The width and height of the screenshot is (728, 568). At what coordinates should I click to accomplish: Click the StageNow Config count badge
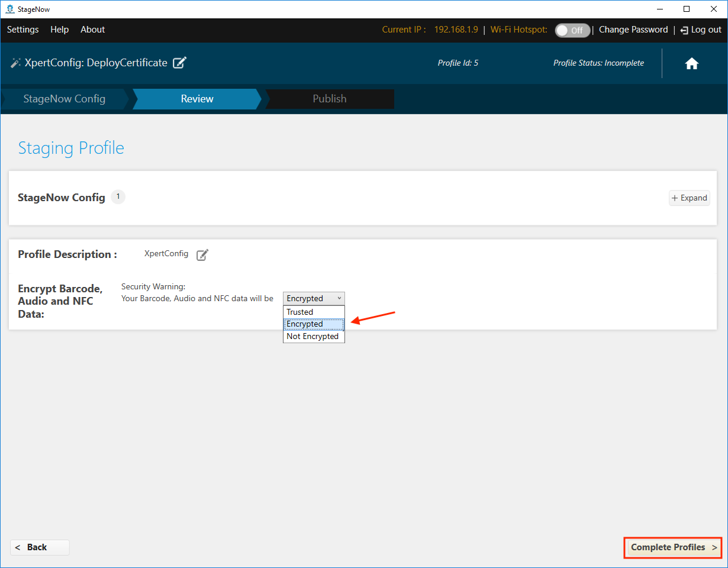point(118,196)
